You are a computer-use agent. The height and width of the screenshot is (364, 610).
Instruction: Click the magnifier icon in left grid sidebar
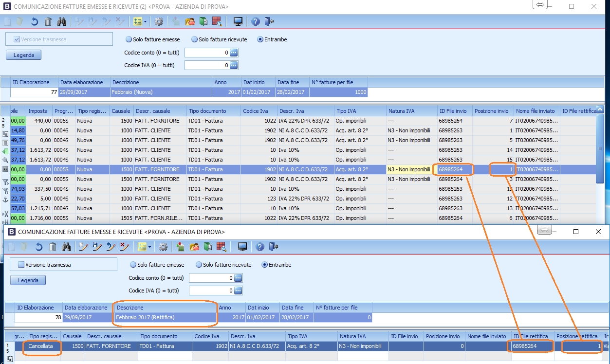(5, 160)
